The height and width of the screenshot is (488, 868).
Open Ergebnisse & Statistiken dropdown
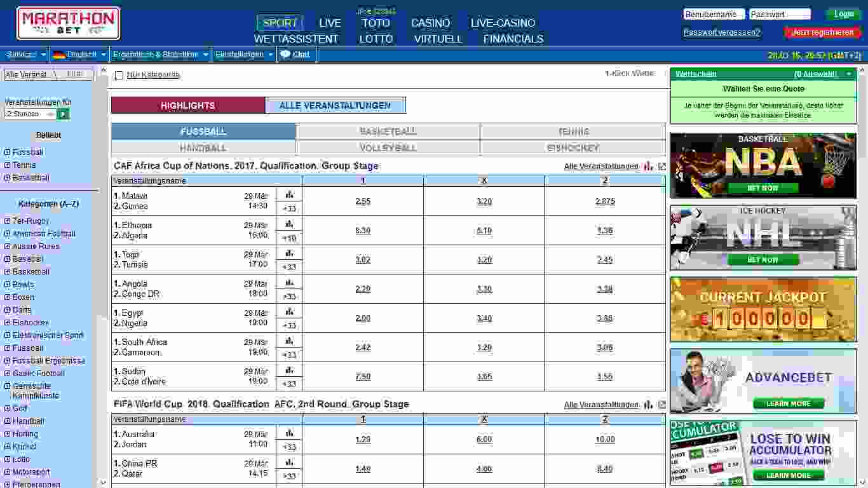161,54
